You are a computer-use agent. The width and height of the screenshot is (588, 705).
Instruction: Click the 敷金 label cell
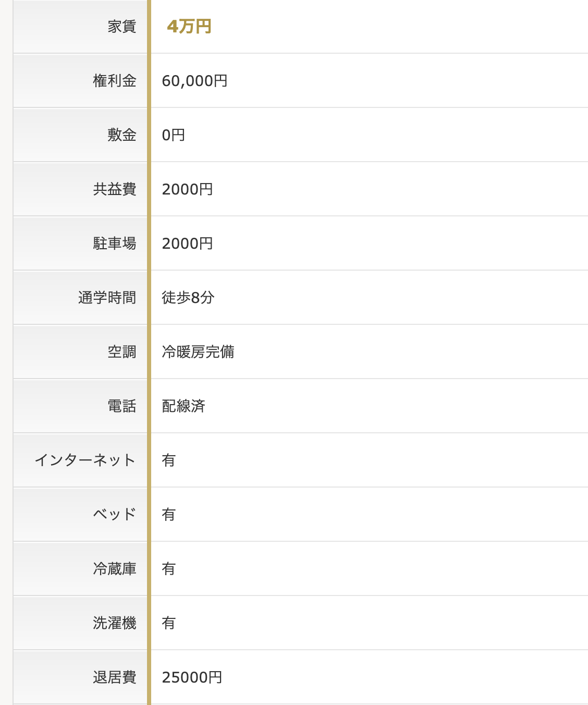[x=121, y=135]
